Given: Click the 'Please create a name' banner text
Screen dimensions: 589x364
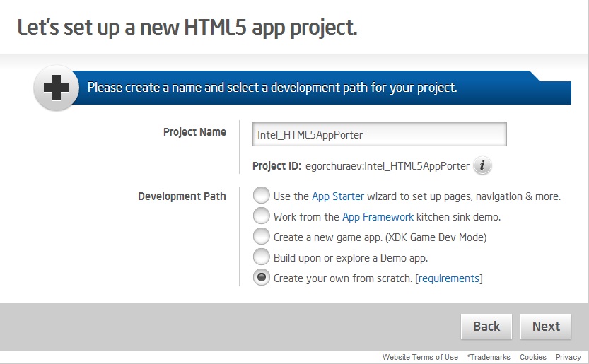Looking at the screenshot, I should [x=272, y=88].
